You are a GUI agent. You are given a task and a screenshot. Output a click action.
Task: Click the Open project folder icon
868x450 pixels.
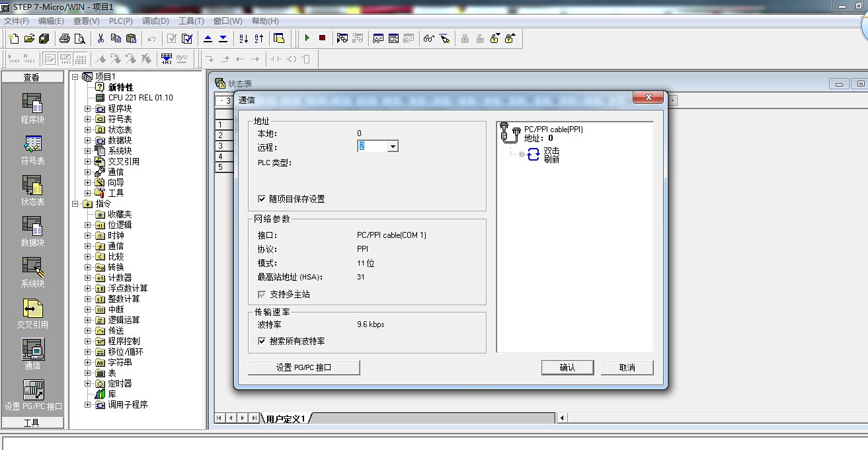click(x=28, y=38)
